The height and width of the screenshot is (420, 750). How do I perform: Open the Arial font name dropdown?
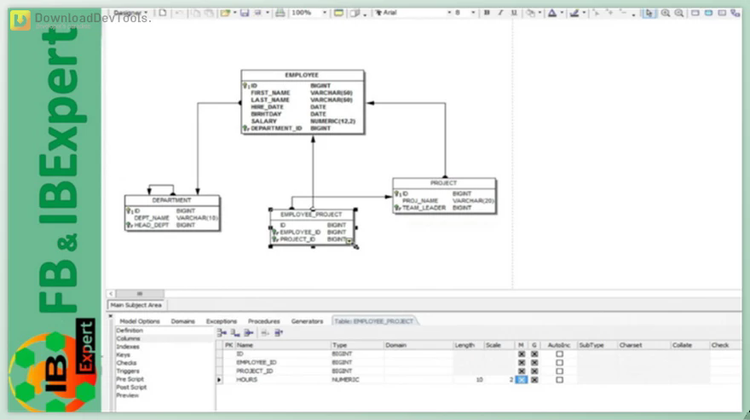tap(449, 13)
